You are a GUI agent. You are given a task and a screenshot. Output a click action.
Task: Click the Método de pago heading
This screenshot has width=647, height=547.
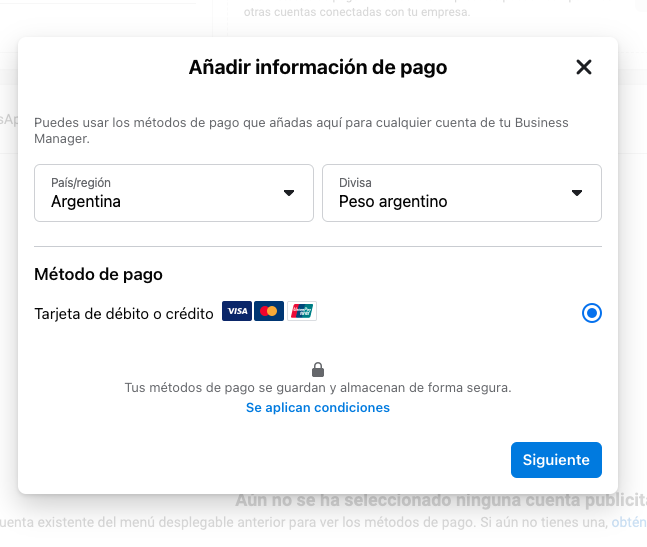point(98,274)
